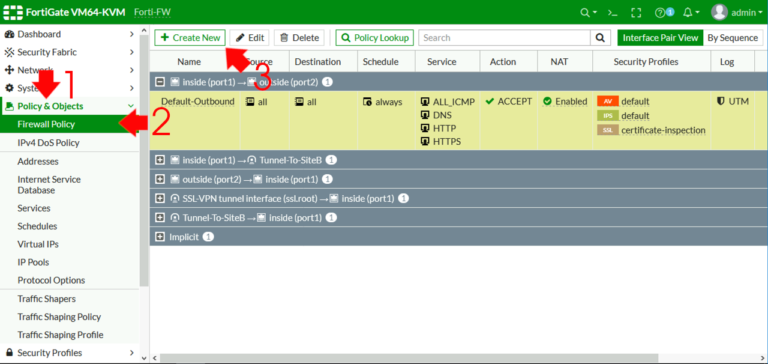Expand Tunnel-To-SiteB to inside (port1) section
The image size is (768, 364).
coord(160,218)
